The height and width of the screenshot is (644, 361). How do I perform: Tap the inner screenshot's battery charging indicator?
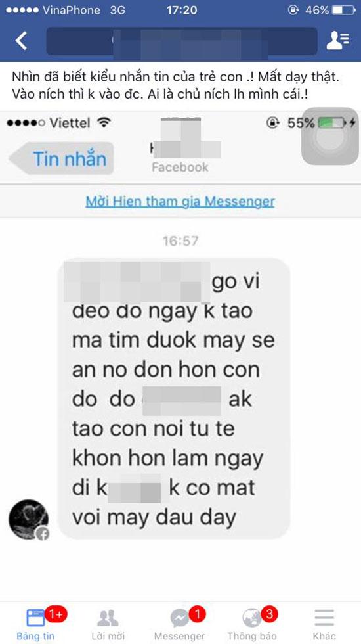point(336,123)
